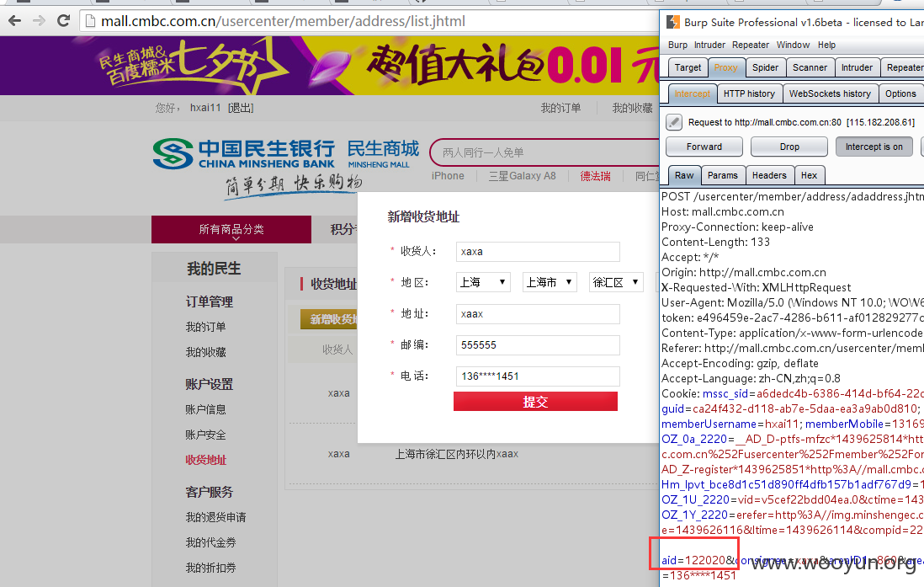Open 我的收藏 in the top bar
Image resolution: width=924 pixels, height=587 pixels.
632,108
